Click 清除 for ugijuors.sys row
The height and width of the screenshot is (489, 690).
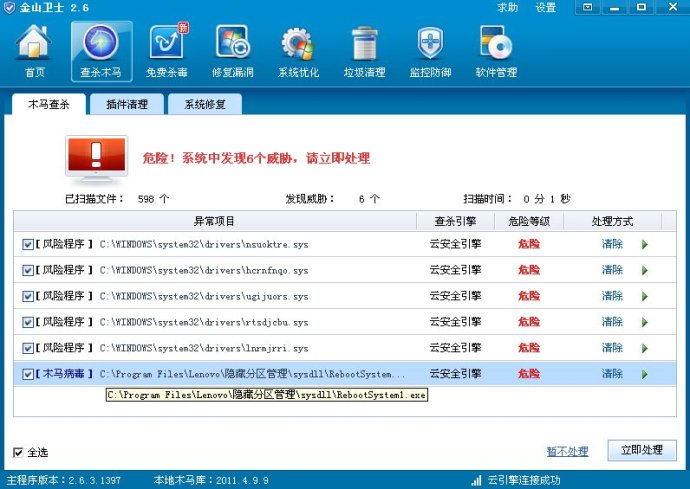coord(612,296)
